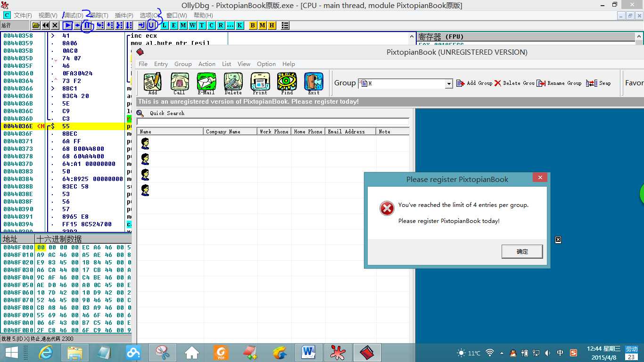Select highlighted disassembly row 0044036E

click(66, 126)
